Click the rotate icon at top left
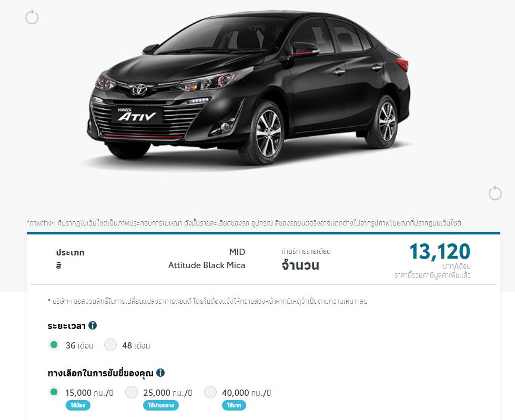Viewport: 515px width, 420px height. tap(32, 17)
